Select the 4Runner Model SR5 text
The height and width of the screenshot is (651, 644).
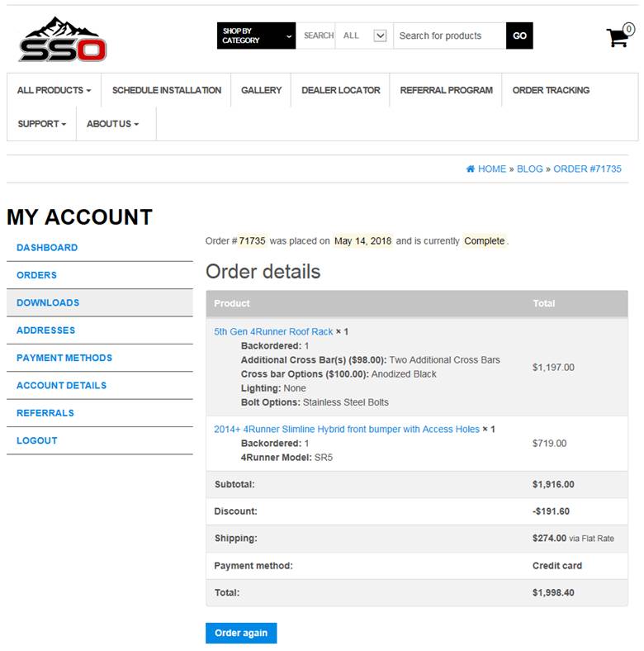coord(286,458)
